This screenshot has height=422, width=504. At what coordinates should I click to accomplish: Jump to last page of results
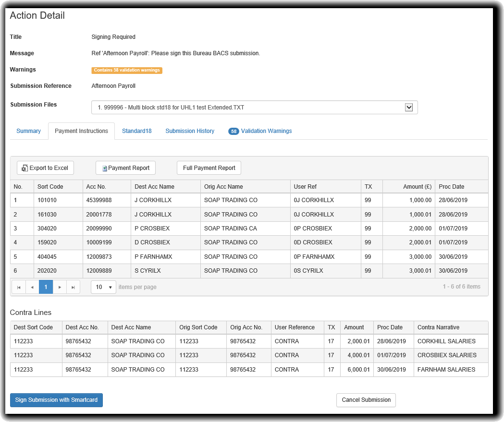coord(73,287)
